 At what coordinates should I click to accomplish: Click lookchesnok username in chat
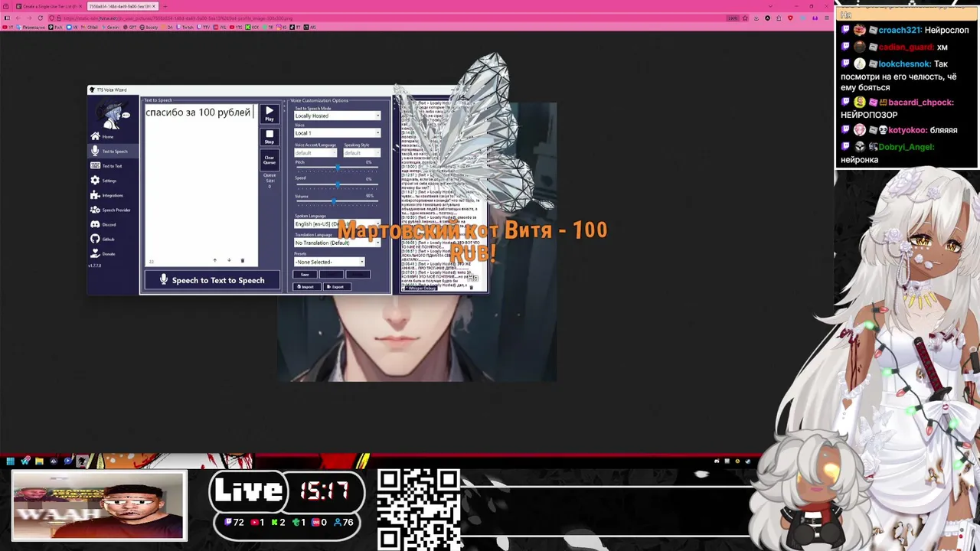click(904, 64)
